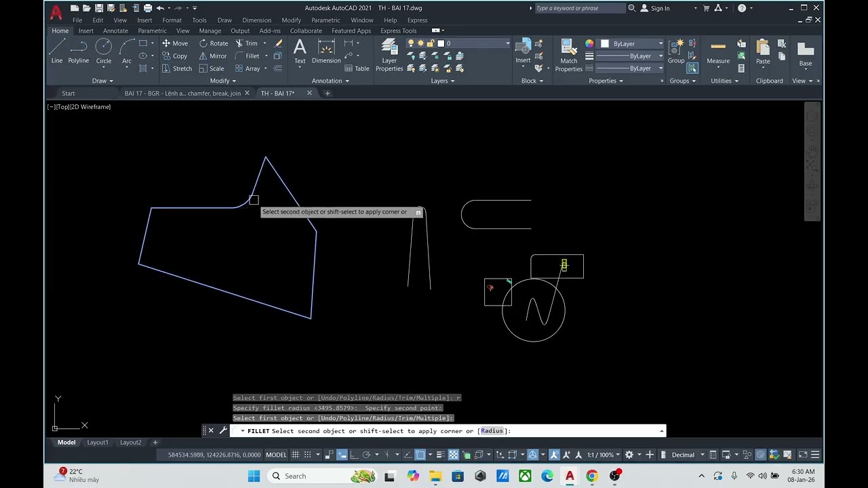Click the Erase tool icon
Image resolution: width=868 pixels, height=488 pixels.
point(278,43)
